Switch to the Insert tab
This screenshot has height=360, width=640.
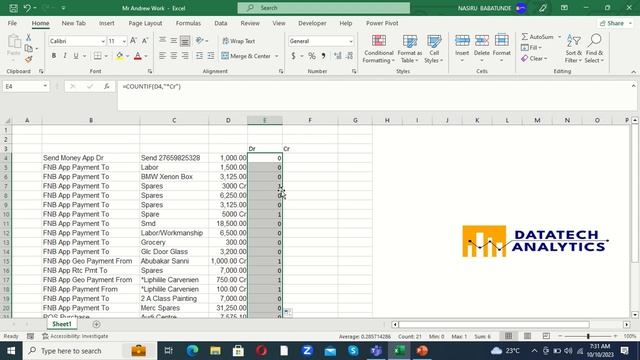click(107, 23)
